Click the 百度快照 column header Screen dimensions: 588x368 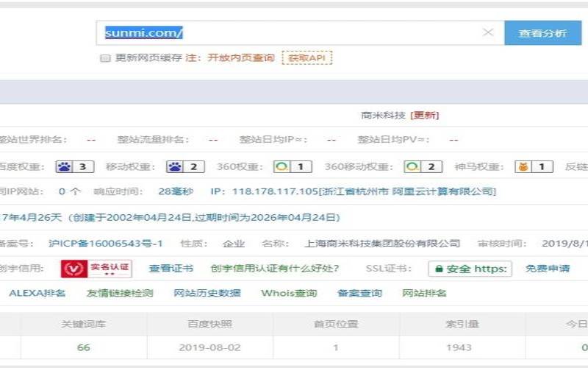point(209,324)
